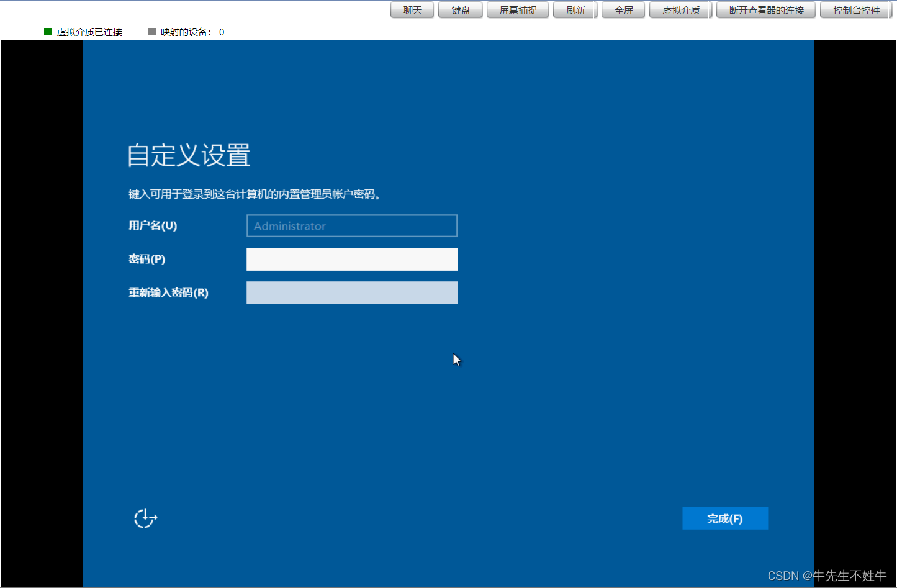Click the 用户名(U) label
897x588 pixels.
tap(153, 226)
